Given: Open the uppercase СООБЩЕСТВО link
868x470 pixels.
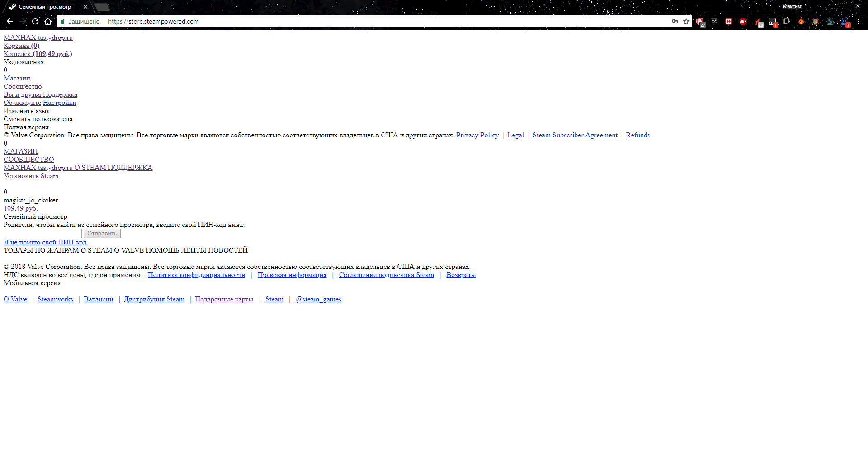Looking at the screenshot, I should click(29, 160).
